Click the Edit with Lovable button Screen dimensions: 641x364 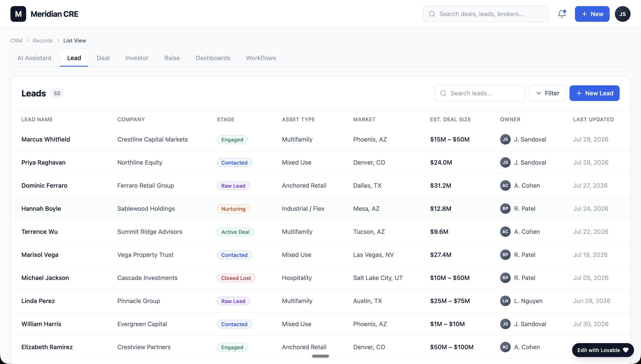603,350
